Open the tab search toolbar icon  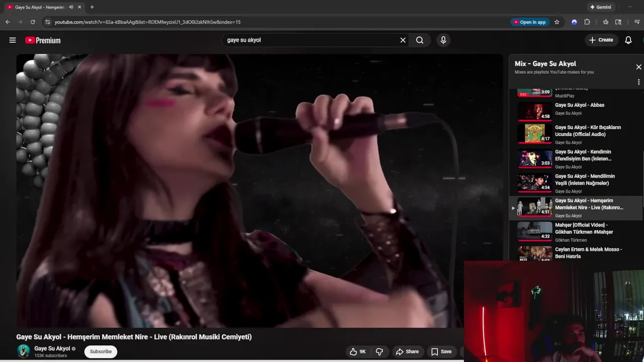click(618, 22)
